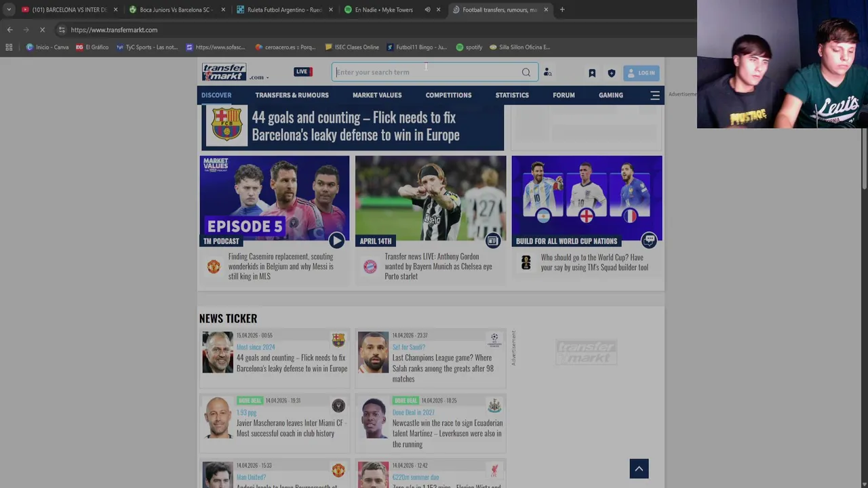Image resolution: width=868 pixels, height=488 pixels.
Task: Open the ceroacero.es bookmark
Action: tap(285, 47)
